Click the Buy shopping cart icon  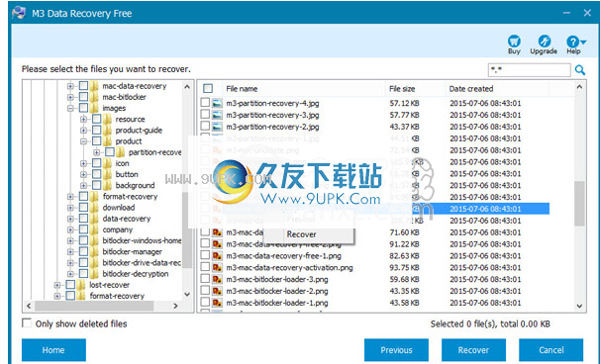(514, 42)
